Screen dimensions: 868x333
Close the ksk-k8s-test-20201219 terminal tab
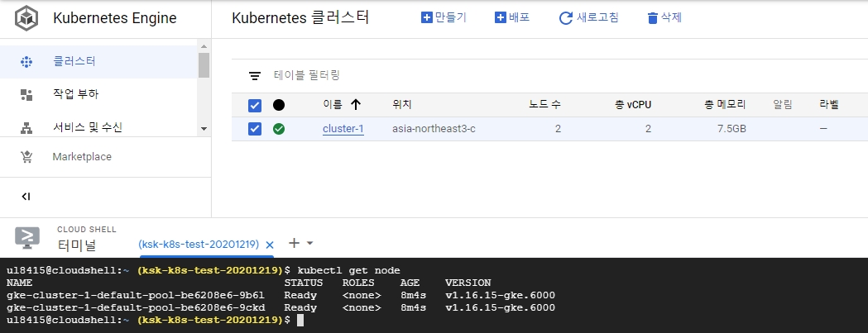click(x=270, y=245)
